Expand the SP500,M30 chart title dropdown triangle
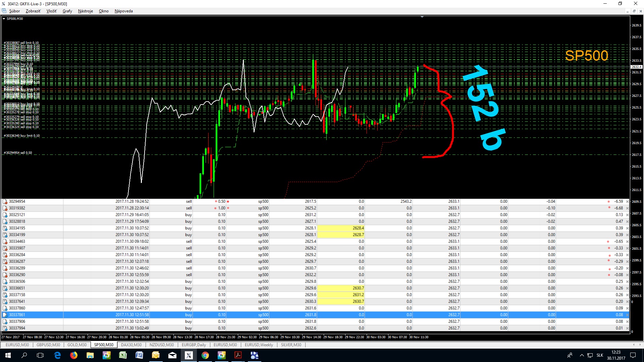 [4, 19]
